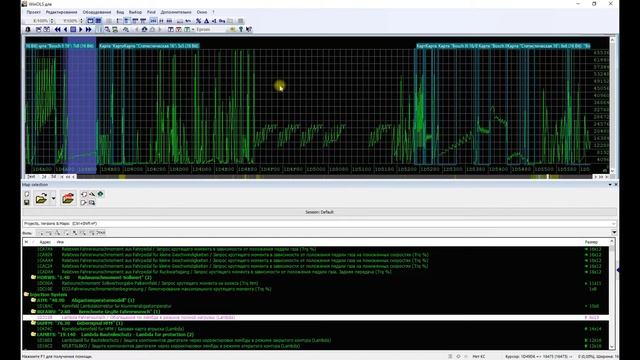Click the single left arrow step-back icon

(65, 29)
